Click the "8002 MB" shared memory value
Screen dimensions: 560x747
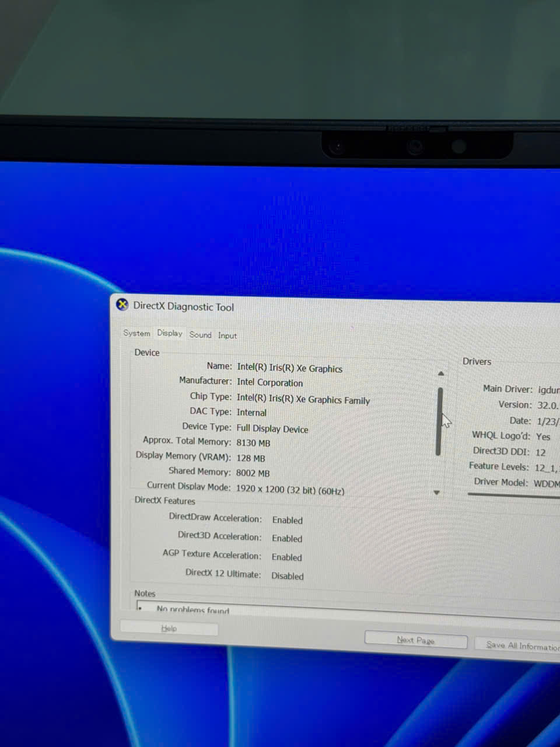(253, 473)
